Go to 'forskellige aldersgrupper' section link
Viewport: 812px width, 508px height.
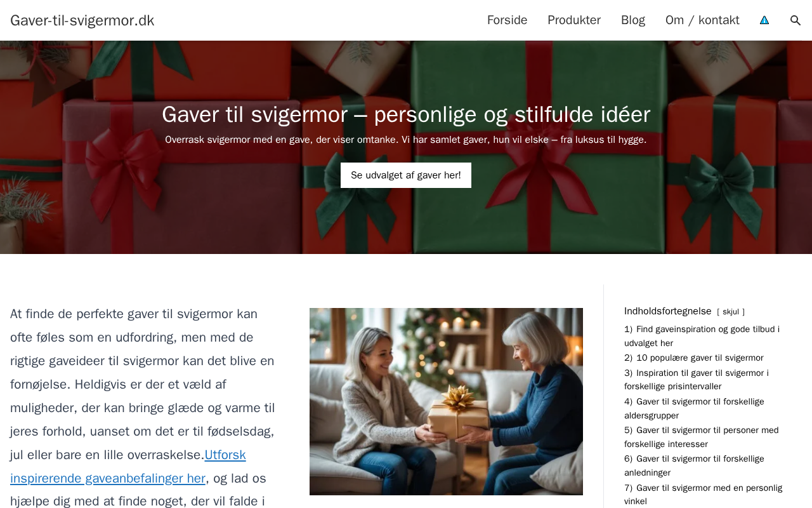tap(694, 408)
